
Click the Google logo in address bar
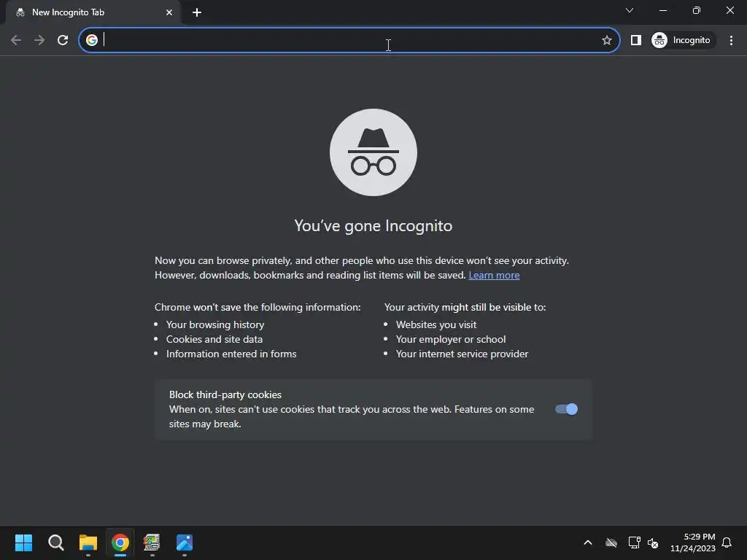coord(91,40)
